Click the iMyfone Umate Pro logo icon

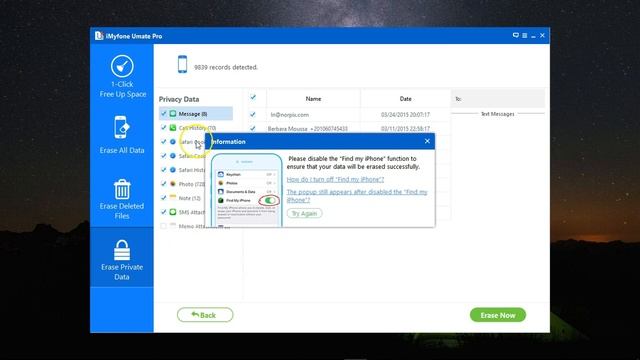coord(99,36)
